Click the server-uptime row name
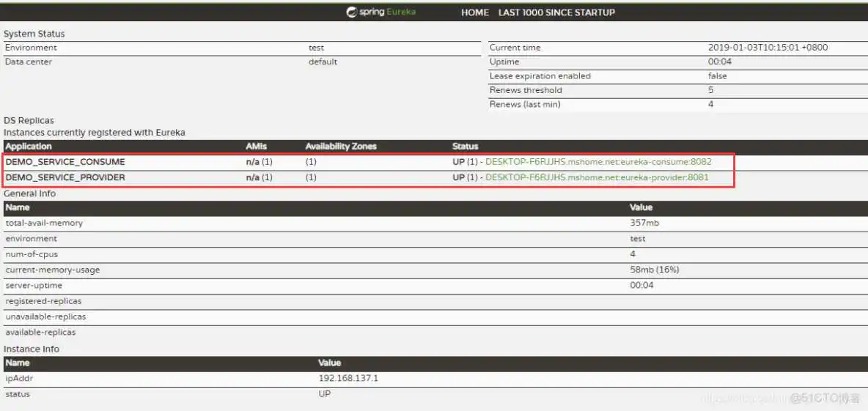 click(34, 286)
